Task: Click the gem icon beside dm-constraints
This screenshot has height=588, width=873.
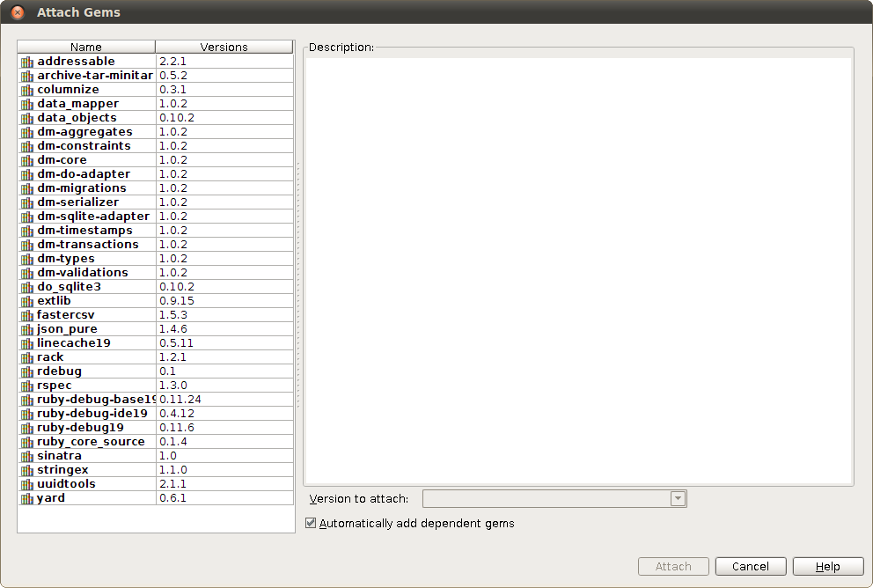Action: [27, 146]
